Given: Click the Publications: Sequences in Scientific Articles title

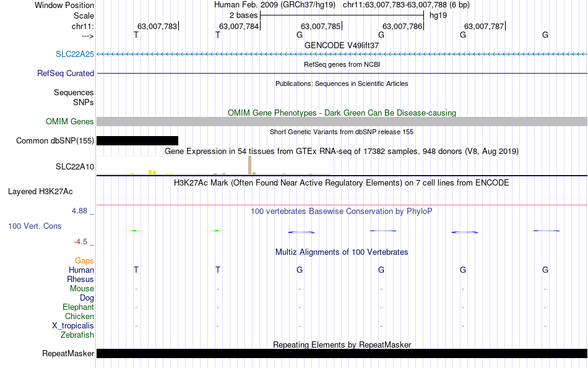Looking at the screenshot, I should tap(342, 83).
